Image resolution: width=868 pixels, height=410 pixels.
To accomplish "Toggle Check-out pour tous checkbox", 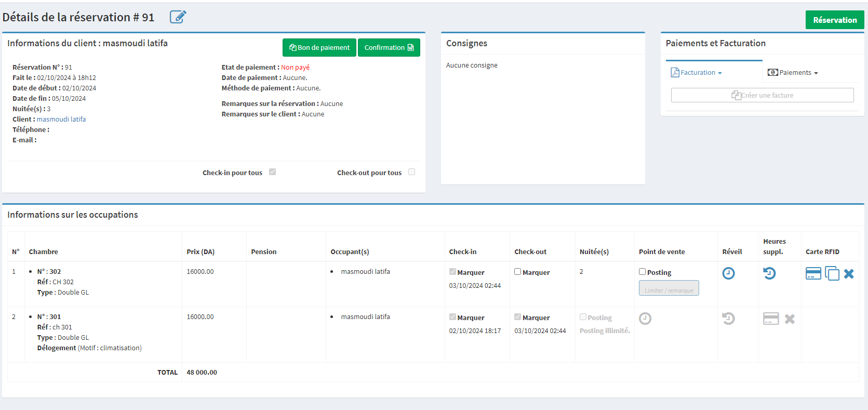I will pos(411,172).
